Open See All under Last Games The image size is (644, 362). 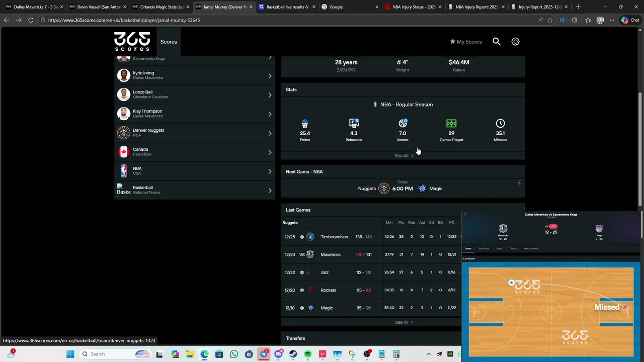[404, 322]
